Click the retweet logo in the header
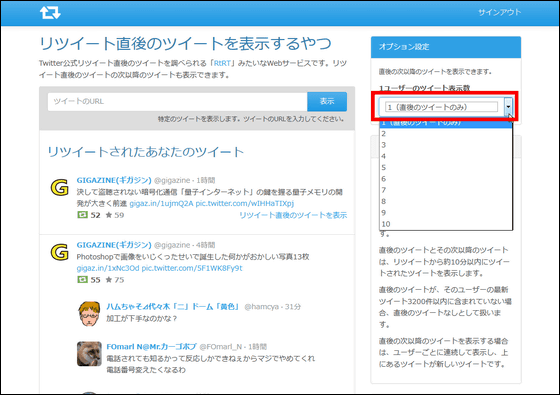This screenshot has height=395, width=560. click(x=50, y=12)
